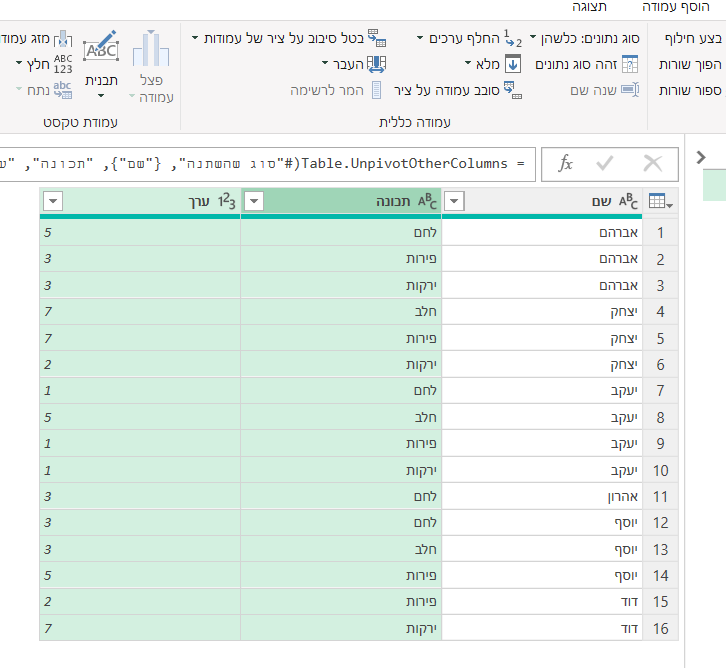Expand the Data Type (סוג נתונים) dropdown
The image size is (726, 668).
coord(534,39)
